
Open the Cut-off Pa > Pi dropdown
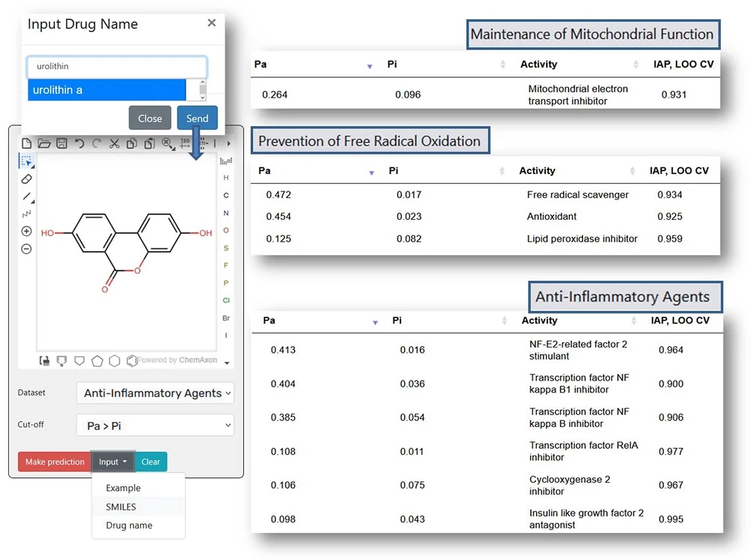click(155, 426)
